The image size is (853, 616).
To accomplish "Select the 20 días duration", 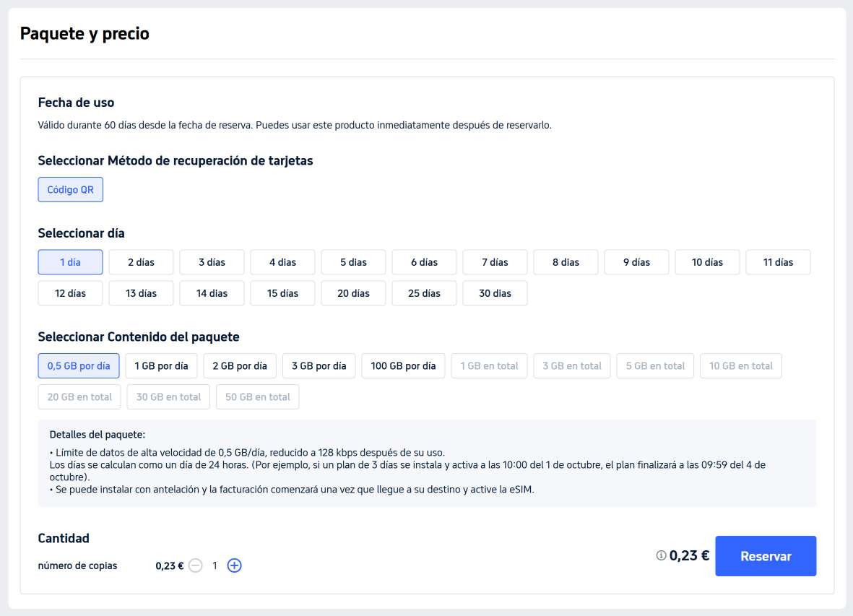I will coord(353,293).
